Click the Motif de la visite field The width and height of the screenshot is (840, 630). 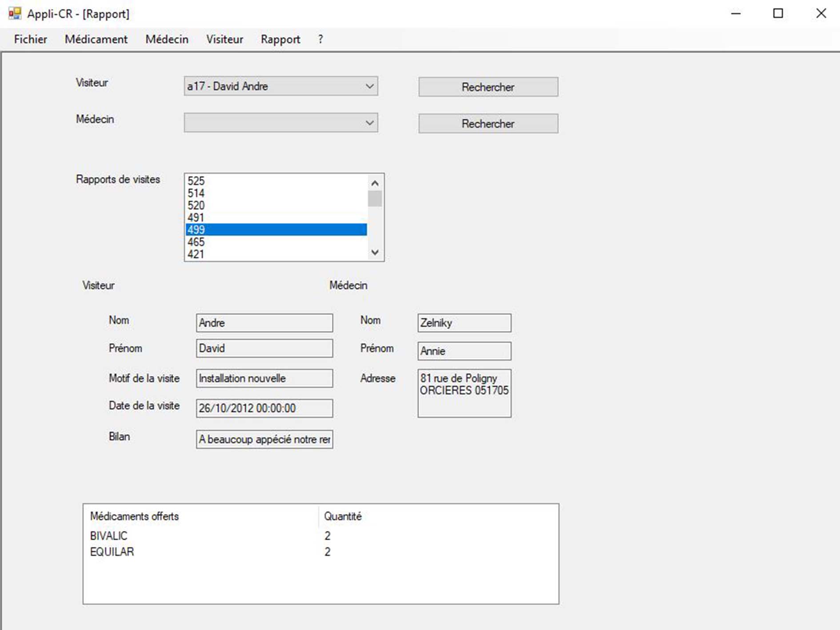coord(264,378)
